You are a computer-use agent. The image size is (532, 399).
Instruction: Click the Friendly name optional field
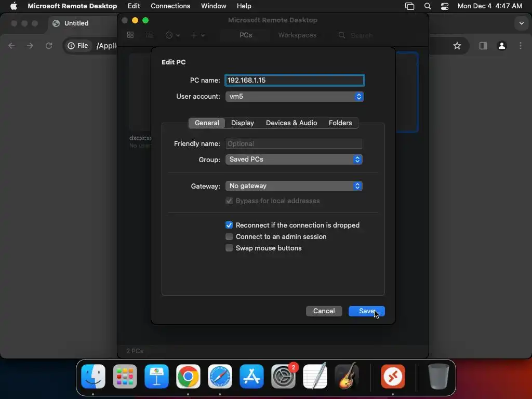tap(294, 143)
